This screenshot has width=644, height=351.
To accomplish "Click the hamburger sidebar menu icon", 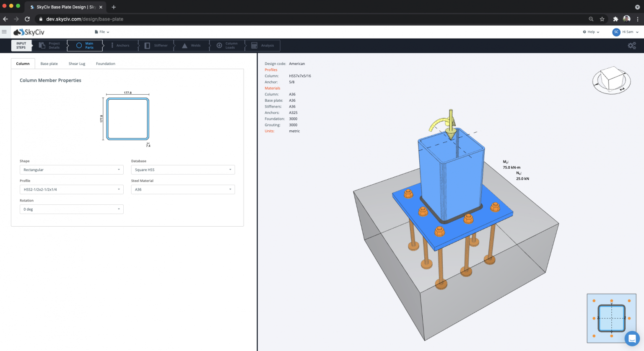I will [x=4, y=32].
